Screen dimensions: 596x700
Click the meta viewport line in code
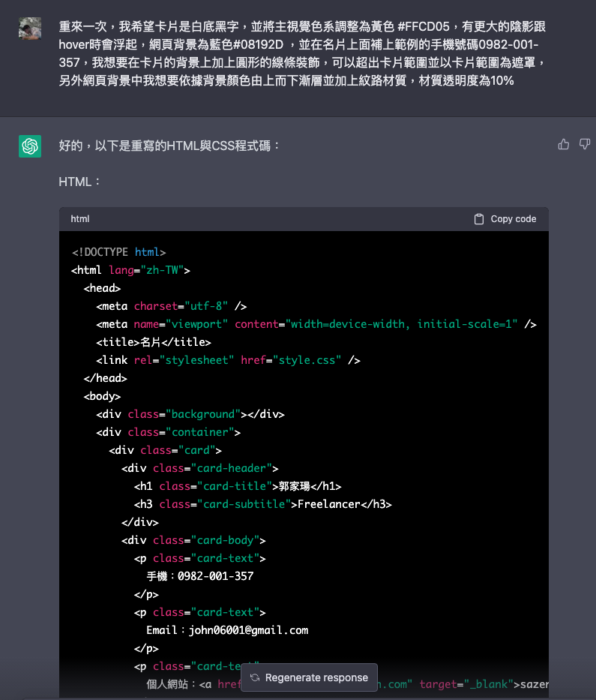pos(316,324)
